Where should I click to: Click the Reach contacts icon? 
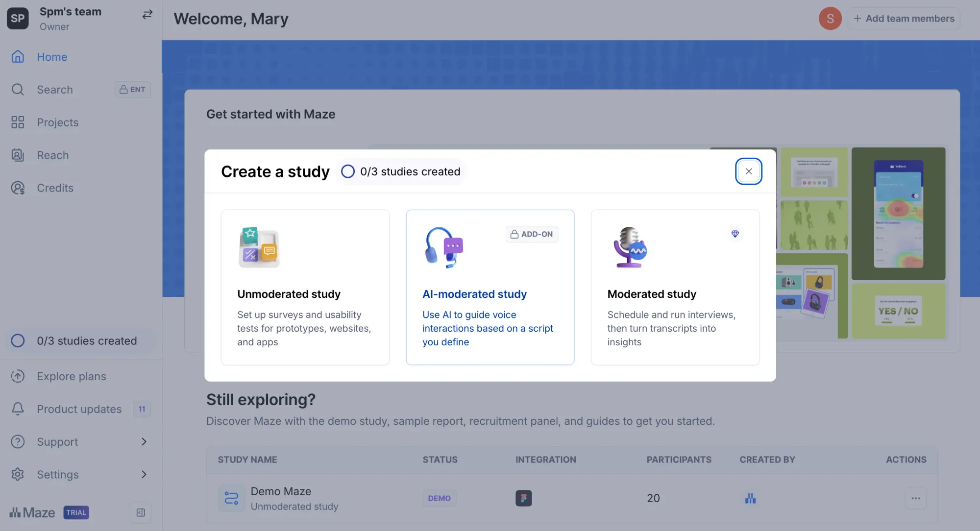(18, 155)
